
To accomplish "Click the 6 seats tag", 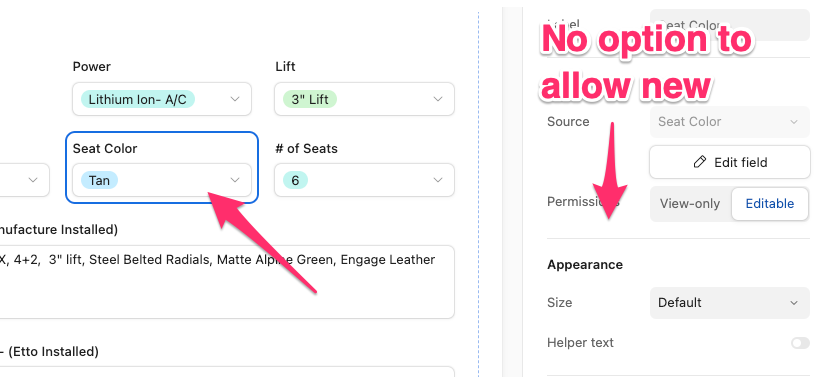I will point(295,180).
